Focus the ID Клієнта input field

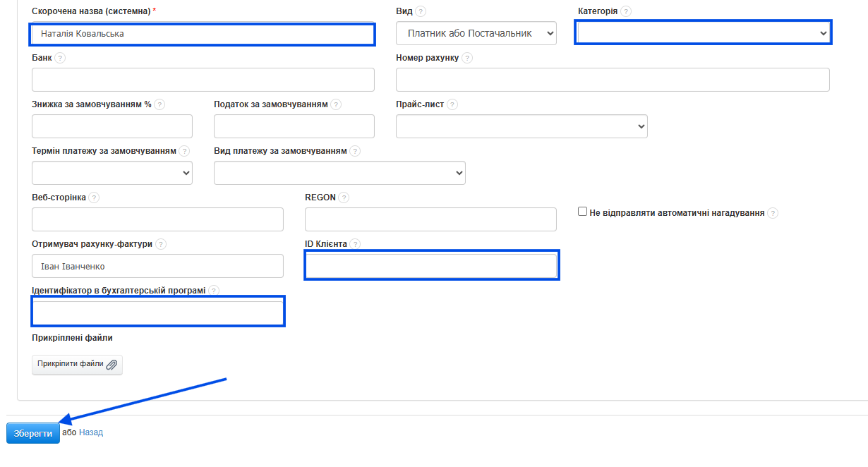432,265
